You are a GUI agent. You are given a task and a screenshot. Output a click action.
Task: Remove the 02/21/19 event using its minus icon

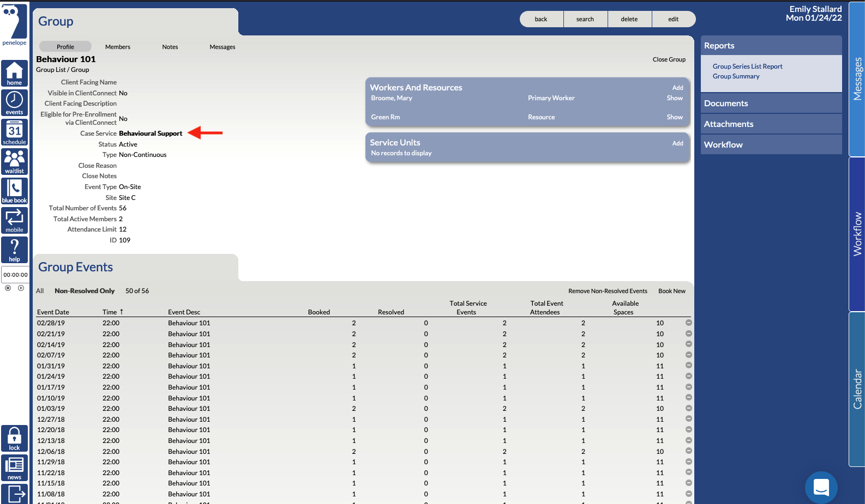(x=689, y=333)
